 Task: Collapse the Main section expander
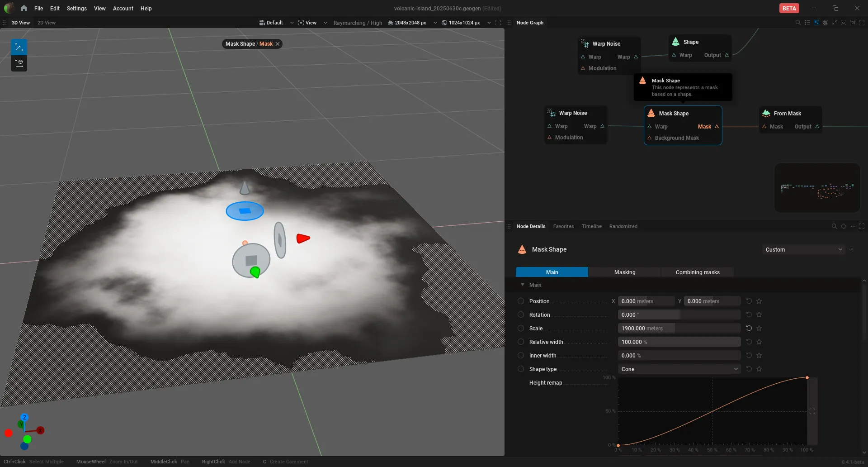(523, 285)
